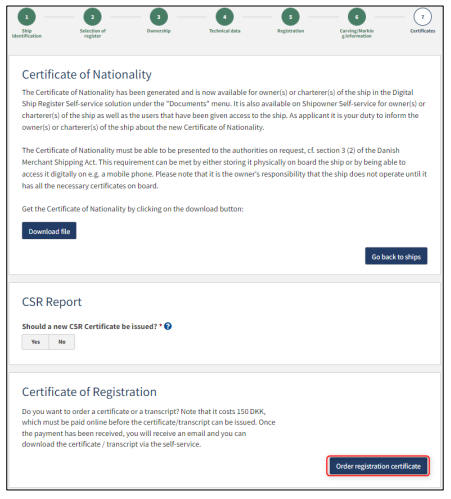Viewport: 451px width, 499px height.
Task: Click the Certificate of Nationality heading
Action: pyautogui.click(x=87, y=75)
